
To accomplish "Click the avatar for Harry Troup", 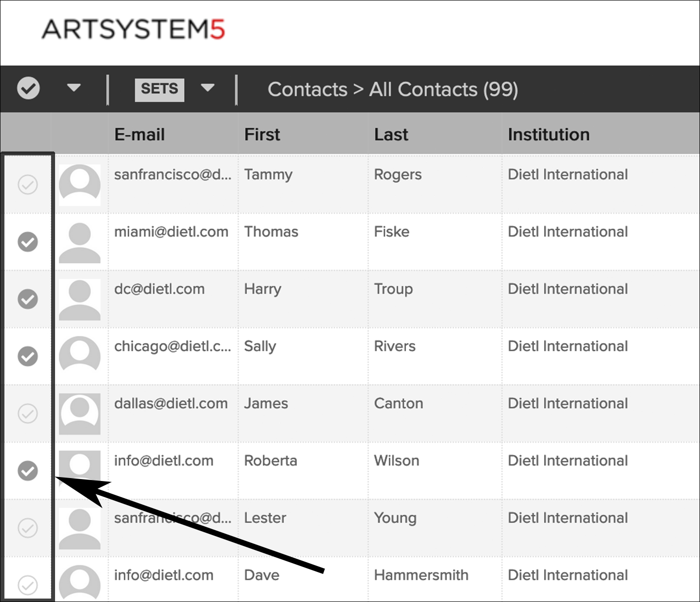I will [80, 300].
